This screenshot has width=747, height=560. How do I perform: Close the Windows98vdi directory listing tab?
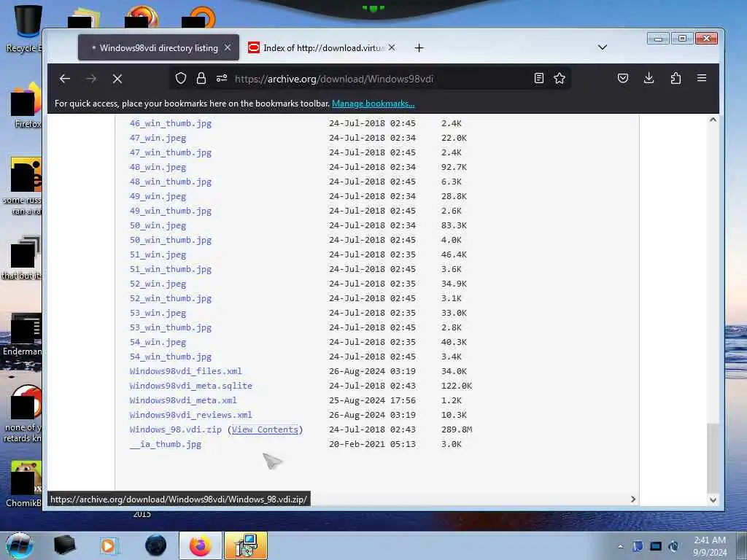pos(228,47)
